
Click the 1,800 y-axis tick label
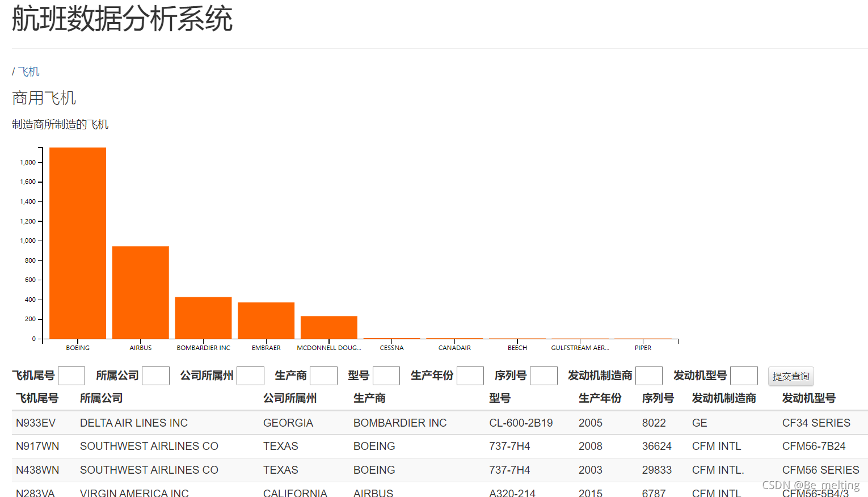tap(28, 162)
